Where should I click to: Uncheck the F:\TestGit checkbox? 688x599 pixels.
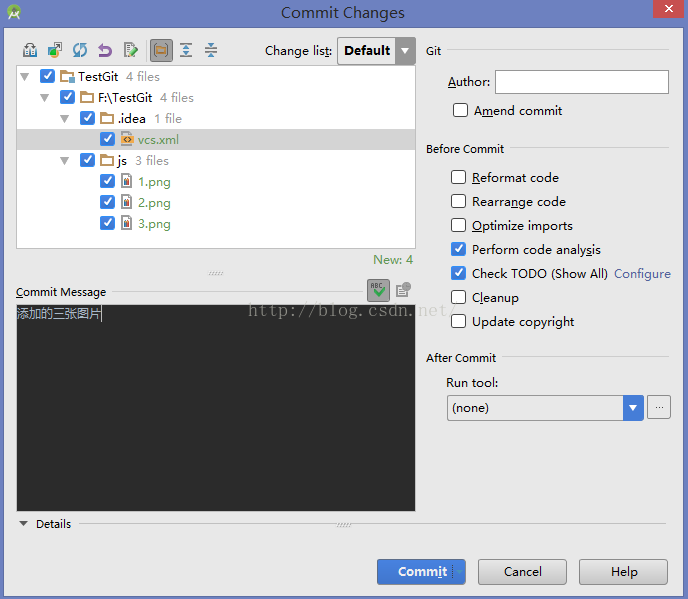point(67,97)
